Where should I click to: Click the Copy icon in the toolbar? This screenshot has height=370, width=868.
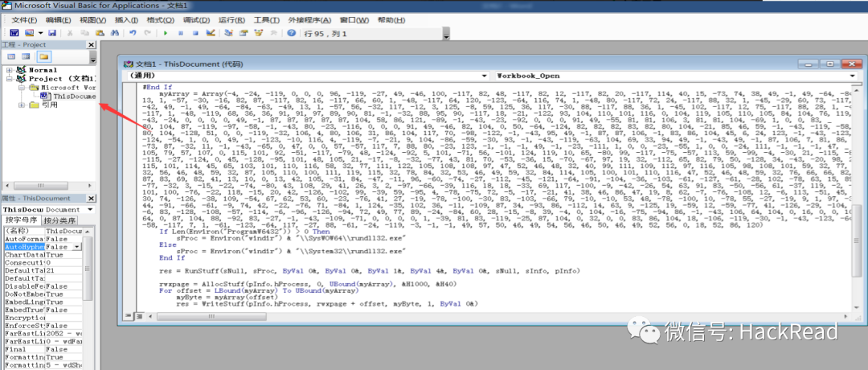coord(85,33)
